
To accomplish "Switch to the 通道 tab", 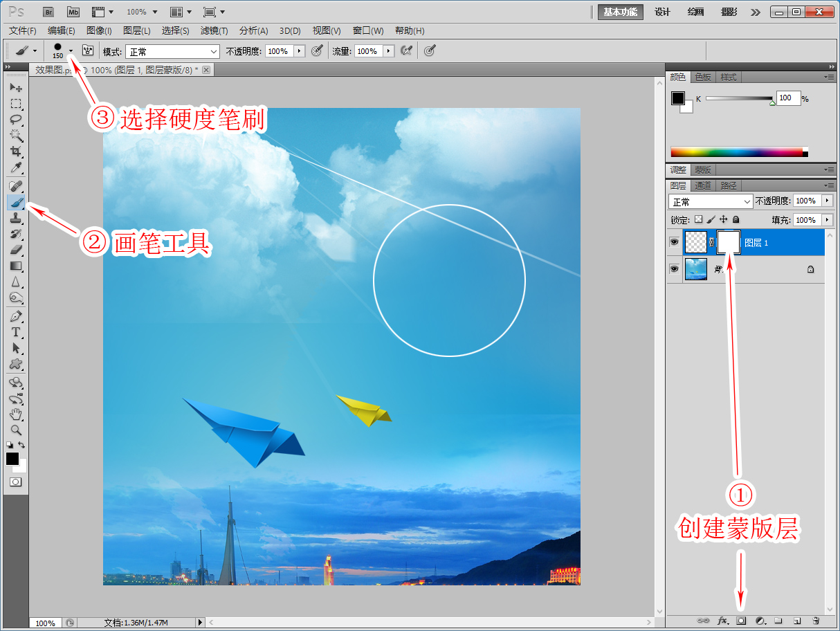I will [703, 185].
